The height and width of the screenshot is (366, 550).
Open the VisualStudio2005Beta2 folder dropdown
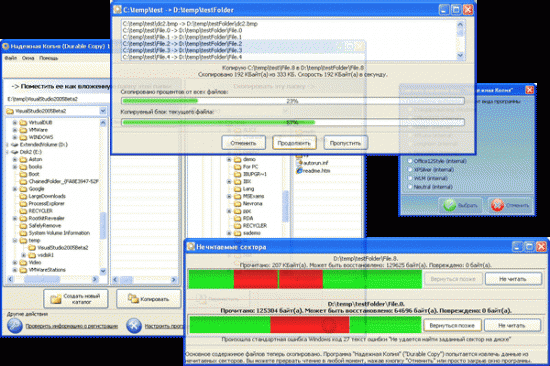pyautogui.click(x=103, y=111)
